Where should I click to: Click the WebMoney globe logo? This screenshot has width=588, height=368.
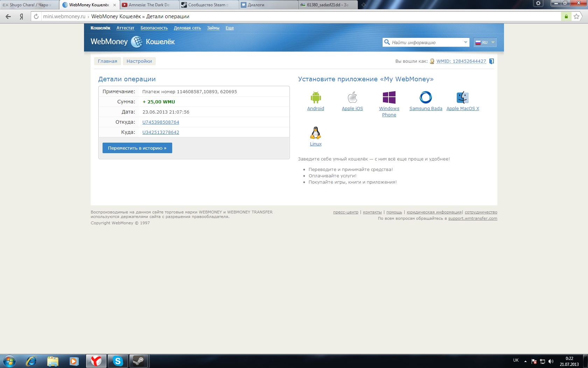(x=136, y=42)
